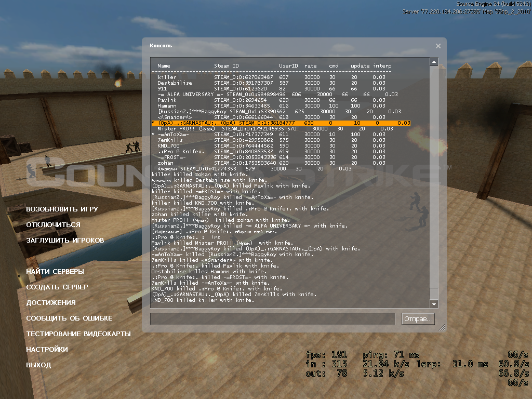The height and width of the screenshot is (399, 532).
Task: Select ОТКЛЮЧИТЬСЯ menu item
Action: click(x=54, y=225)
